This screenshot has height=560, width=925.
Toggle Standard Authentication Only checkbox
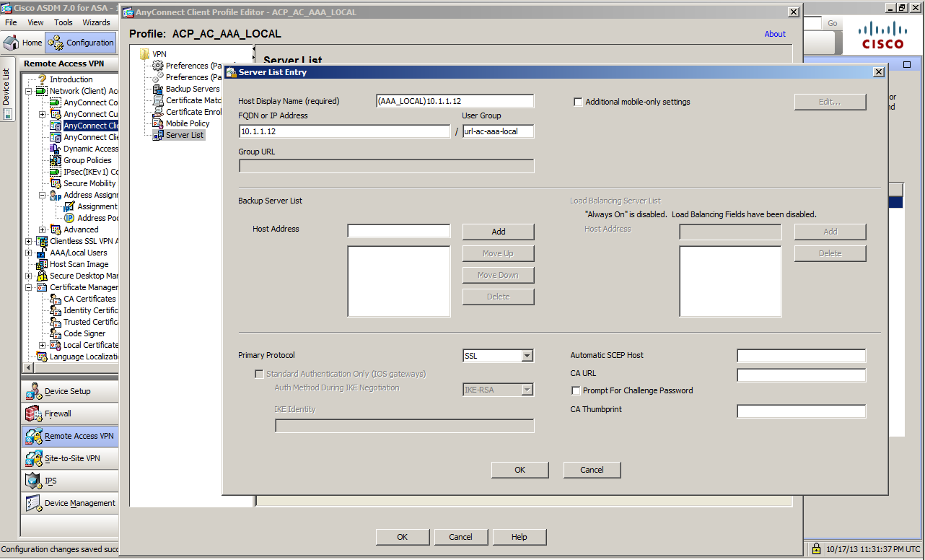(259, 374)
